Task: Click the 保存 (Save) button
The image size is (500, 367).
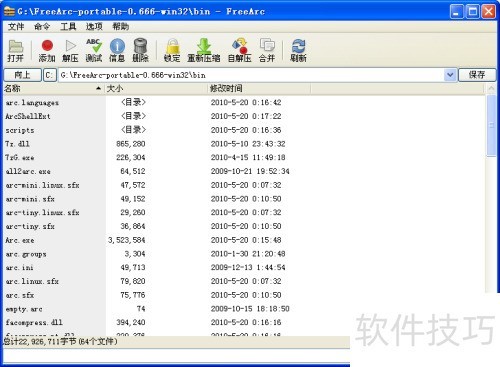Action: (477, 75)
